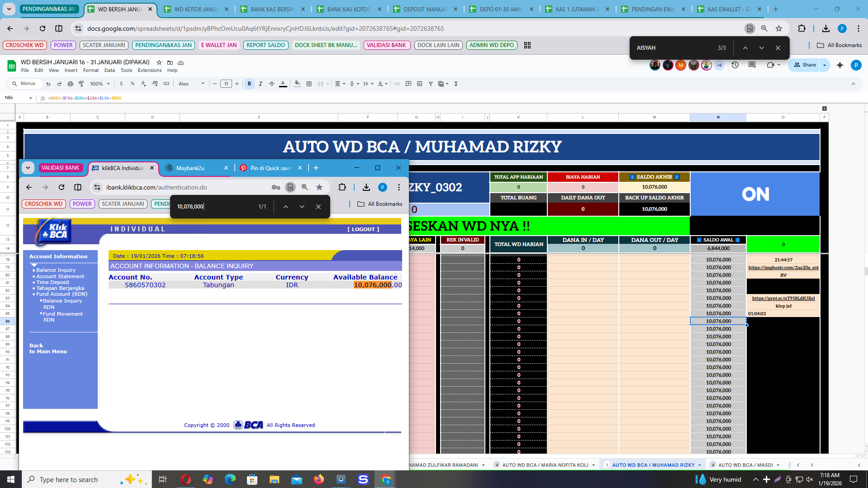Insert a chart from the toolbar
The image size is (868, 488).
coord(419,84)
